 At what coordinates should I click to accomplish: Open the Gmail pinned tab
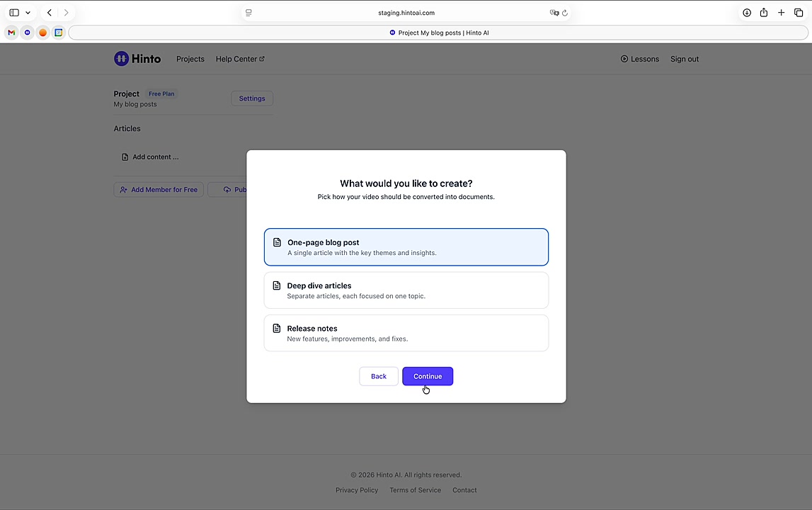point(11,33)
